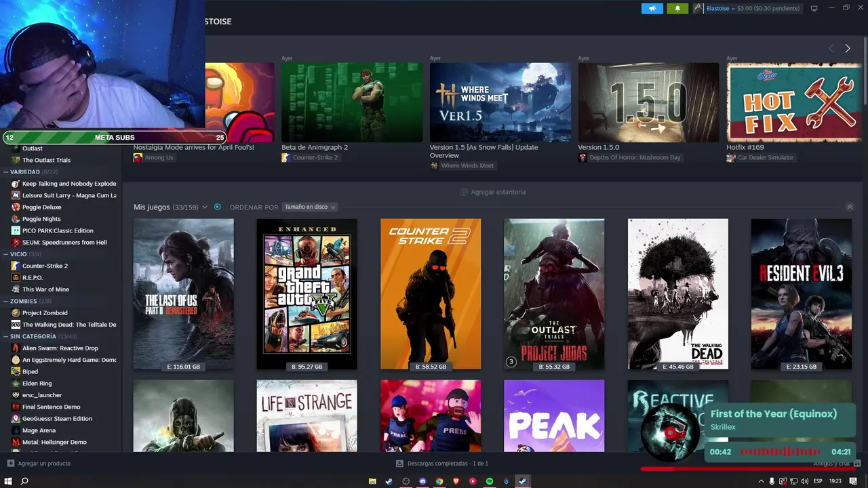This screenshot has width=868, height=488.
Task: Open File Explorer from the taskbar
Action: coord(372,481)
